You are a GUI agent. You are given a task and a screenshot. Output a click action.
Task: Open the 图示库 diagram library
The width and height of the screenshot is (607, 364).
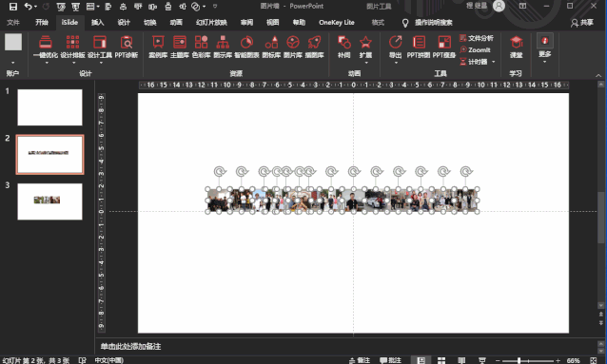(x=223, y=47)
